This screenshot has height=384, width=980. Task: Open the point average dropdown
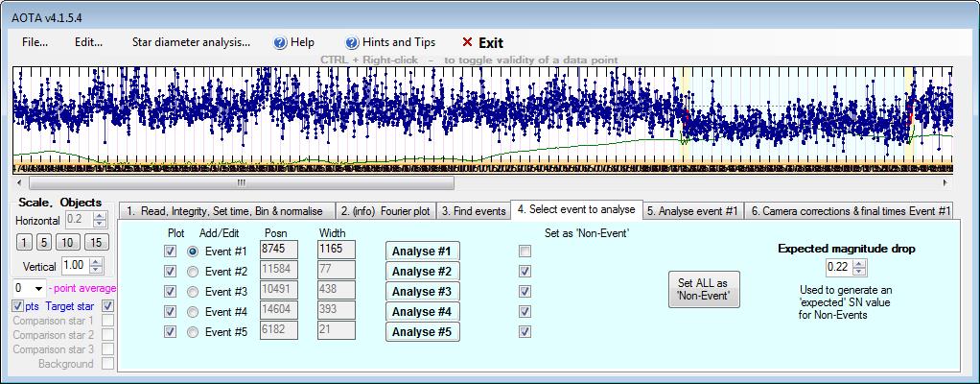pos(38,289)
